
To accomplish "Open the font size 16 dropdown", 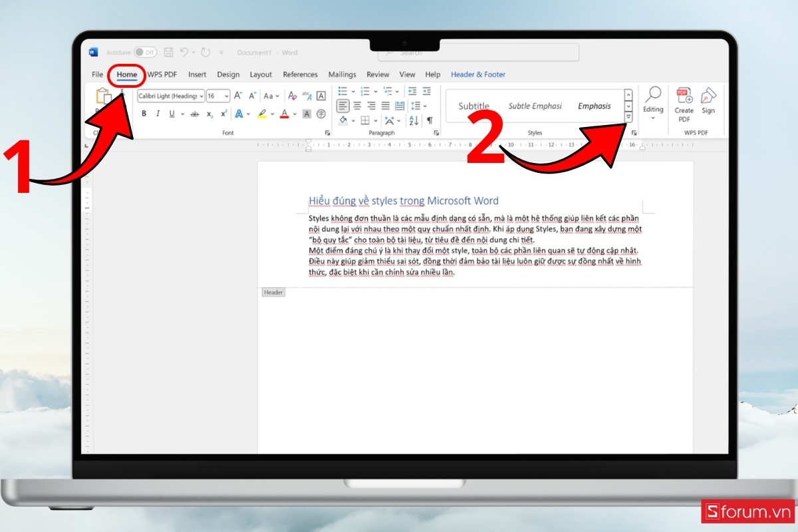I will 218,96.
